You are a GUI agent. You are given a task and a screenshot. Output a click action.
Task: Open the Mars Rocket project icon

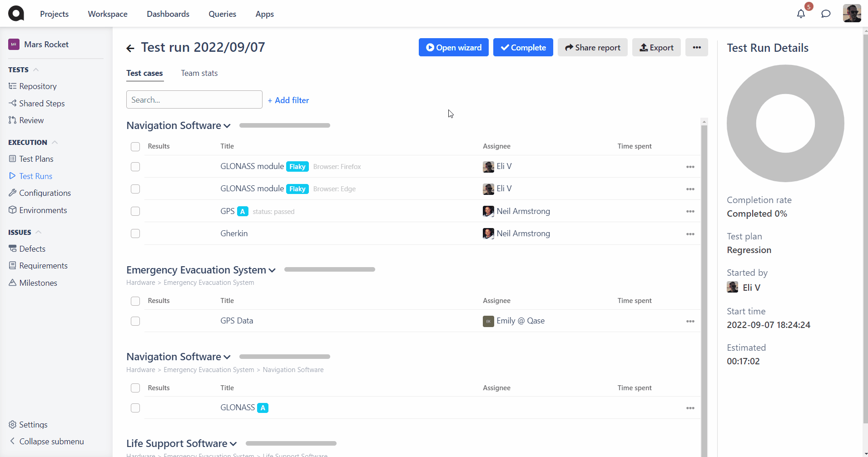[14, 45]
